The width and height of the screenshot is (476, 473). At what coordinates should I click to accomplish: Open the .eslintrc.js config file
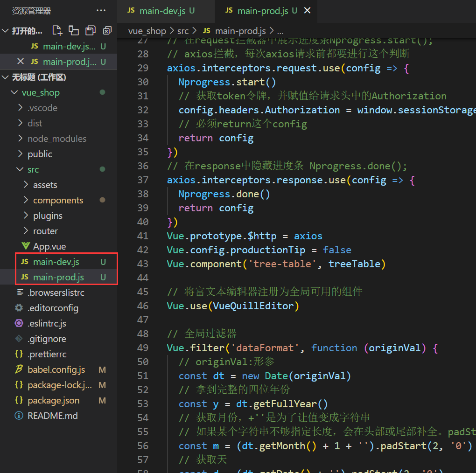click(47, 323)
